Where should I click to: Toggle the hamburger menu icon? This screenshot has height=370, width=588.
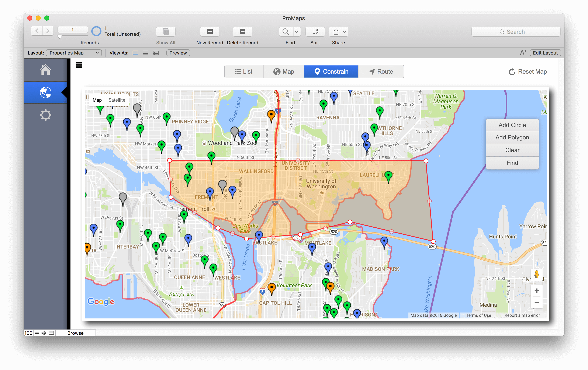79,65
